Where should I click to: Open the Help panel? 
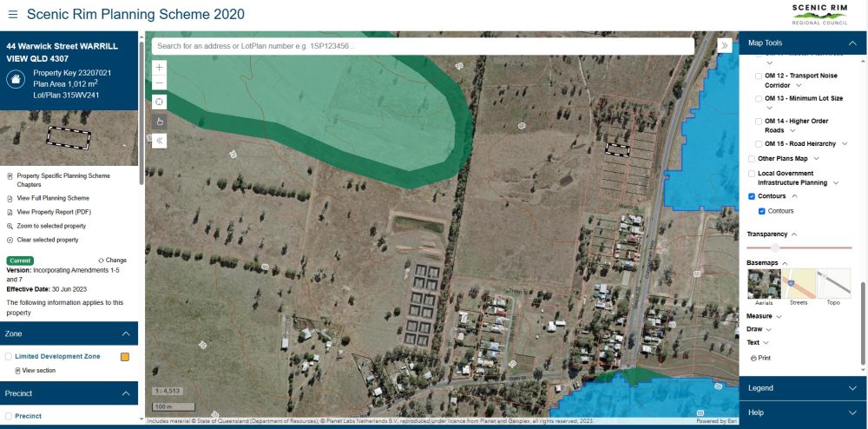click(852, 412)
